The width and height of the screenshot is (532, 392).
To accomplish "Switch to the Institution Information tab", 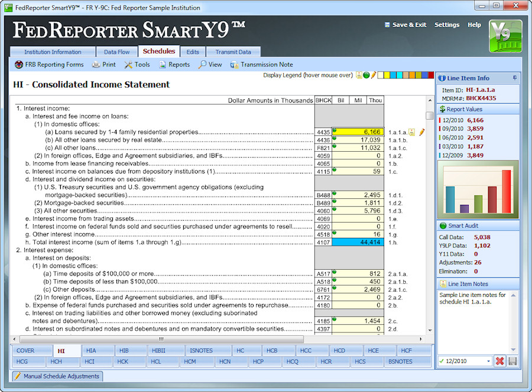I will pyautogui.click(x=53, y=52).
